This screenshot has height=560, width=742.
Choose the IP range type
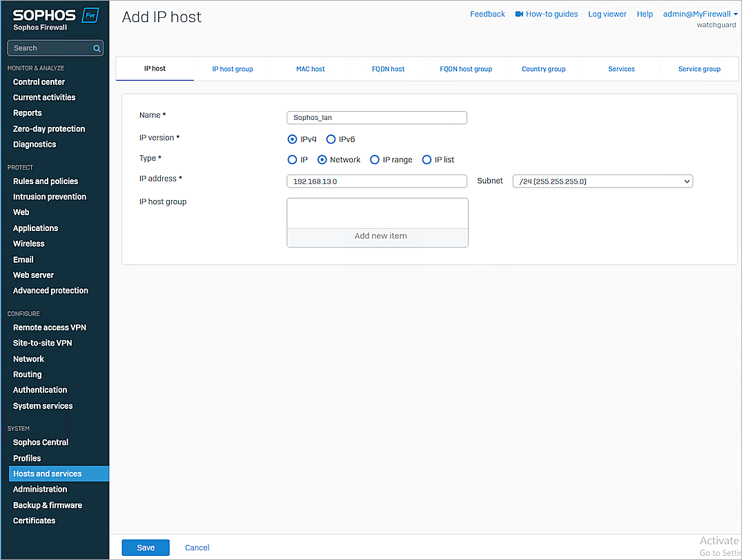373,159
